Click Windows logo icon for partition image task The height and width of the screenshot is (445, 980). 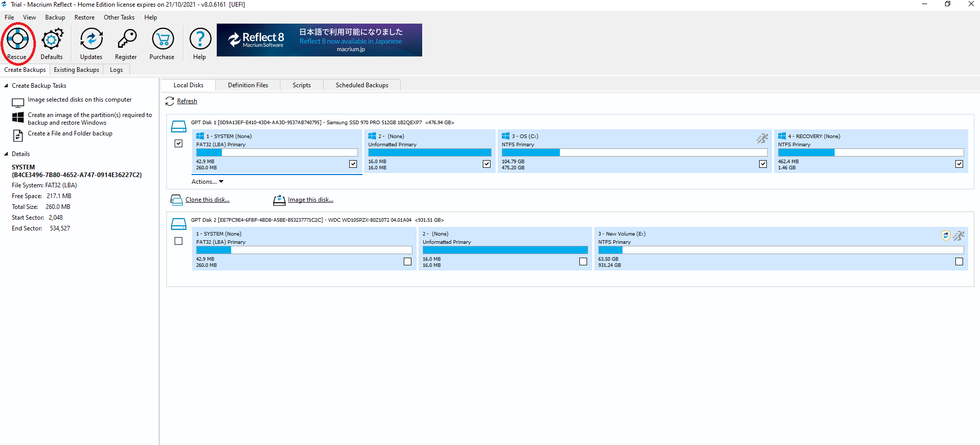pyautogui.click(x=18, y=118)
